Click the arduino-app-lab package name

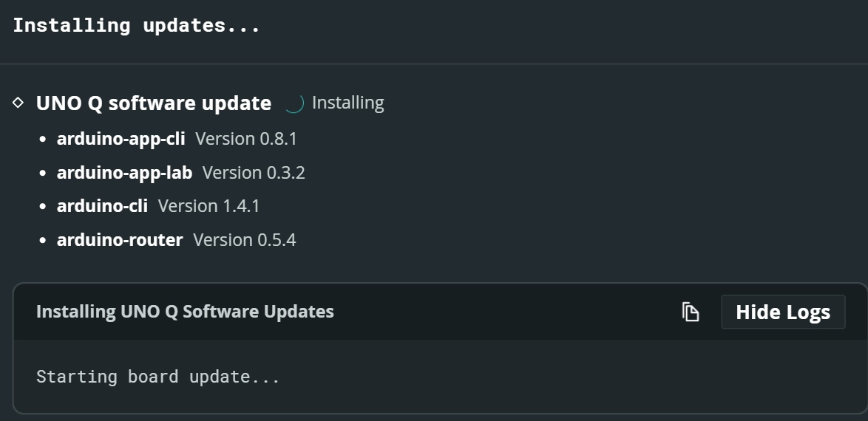point(124,172)
